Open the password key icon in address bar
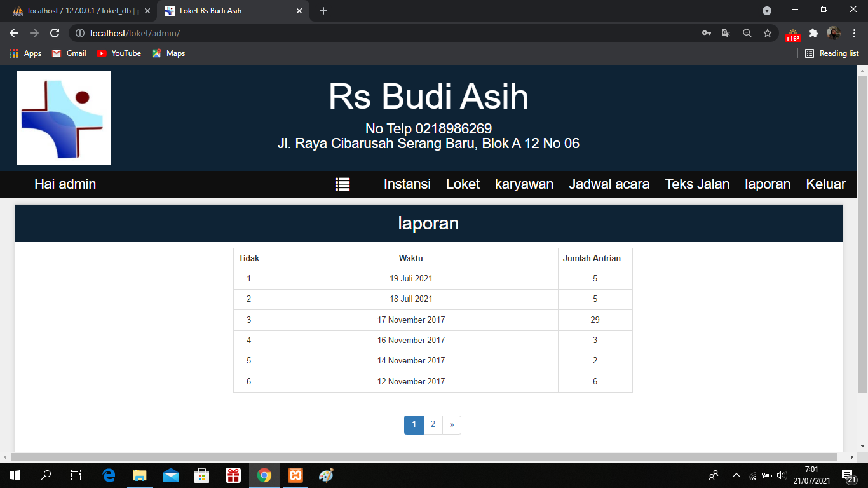 pos(707,32)
